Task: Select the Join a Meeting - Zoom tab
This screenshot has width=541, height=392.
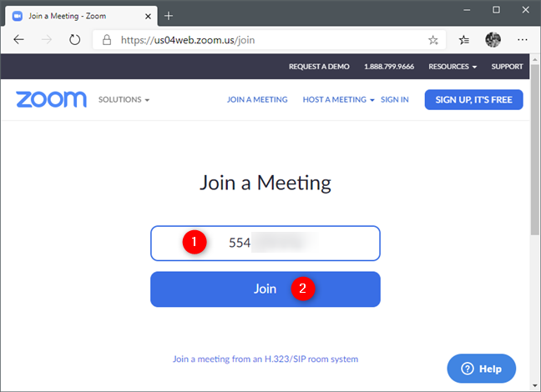Action: [x=82, y=16]
